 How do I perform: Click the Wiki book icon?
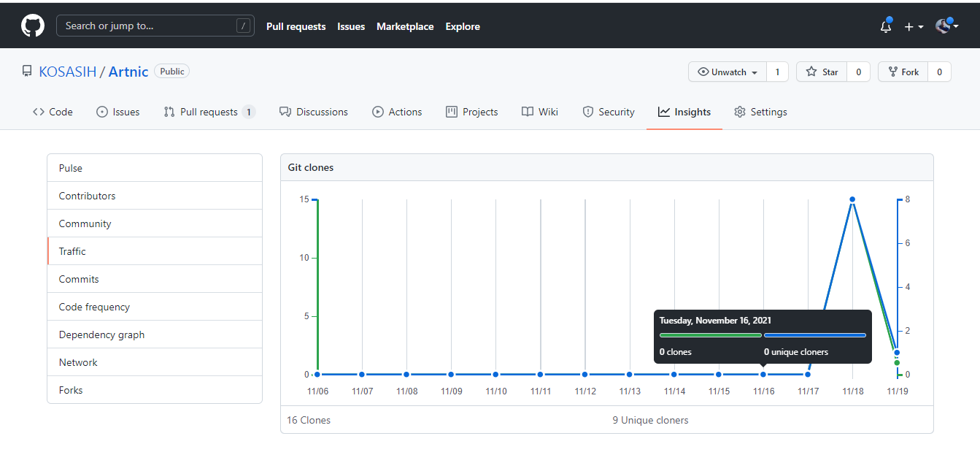pyautogui.click(x=528, y=112)
